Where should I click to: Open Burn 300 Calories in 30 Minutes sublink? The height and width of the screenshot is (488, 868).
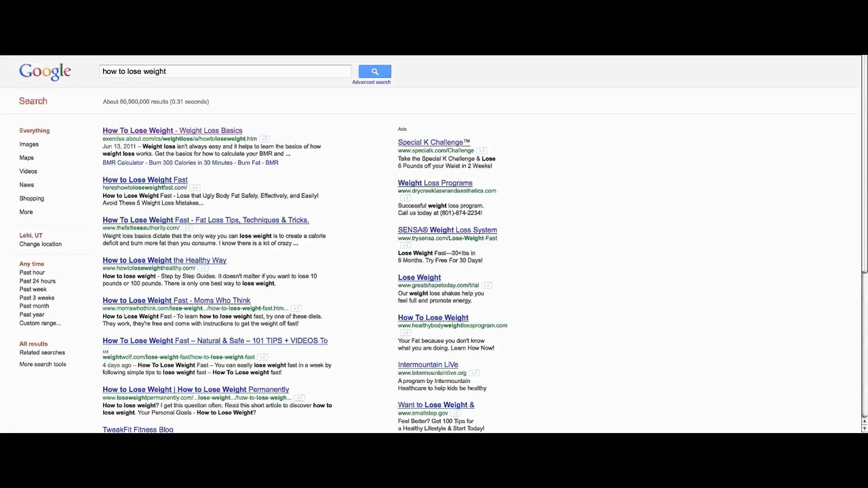pos(191,163)
